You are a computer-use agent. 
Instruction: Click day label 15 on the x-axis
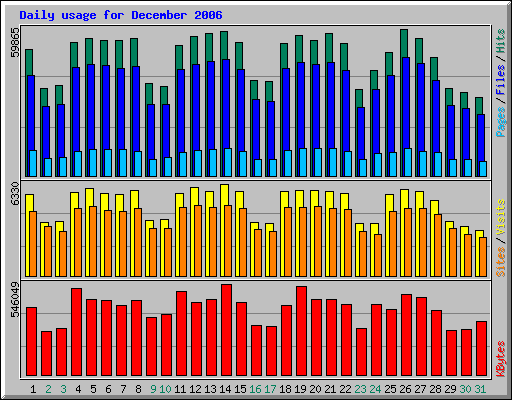(x=240, y=389)
